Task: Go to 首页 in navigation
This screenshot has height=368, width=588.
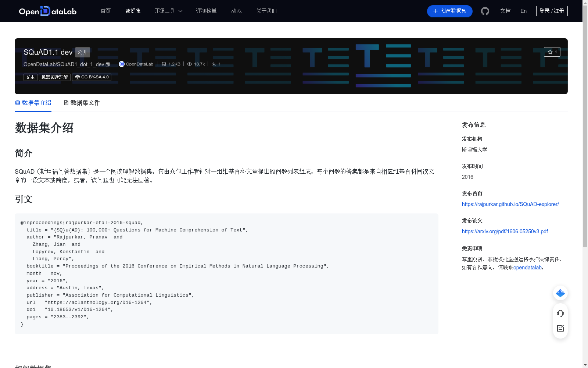Action: (x=106, y=11)
